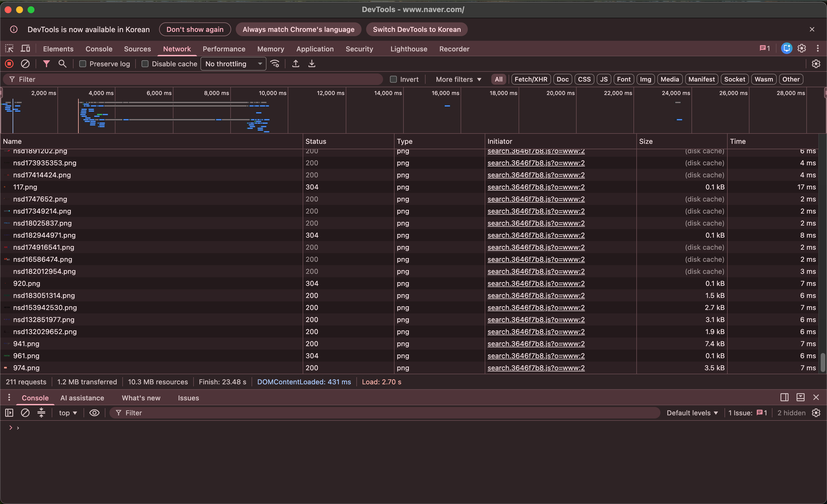Open the Performance tab

pos(224,49)
